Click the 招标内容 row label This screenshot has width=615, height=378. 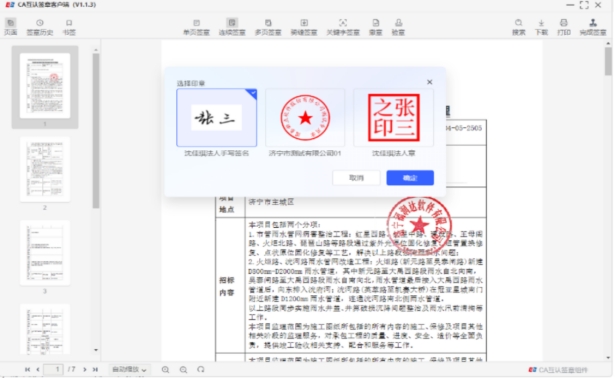(x=227, y=286)
